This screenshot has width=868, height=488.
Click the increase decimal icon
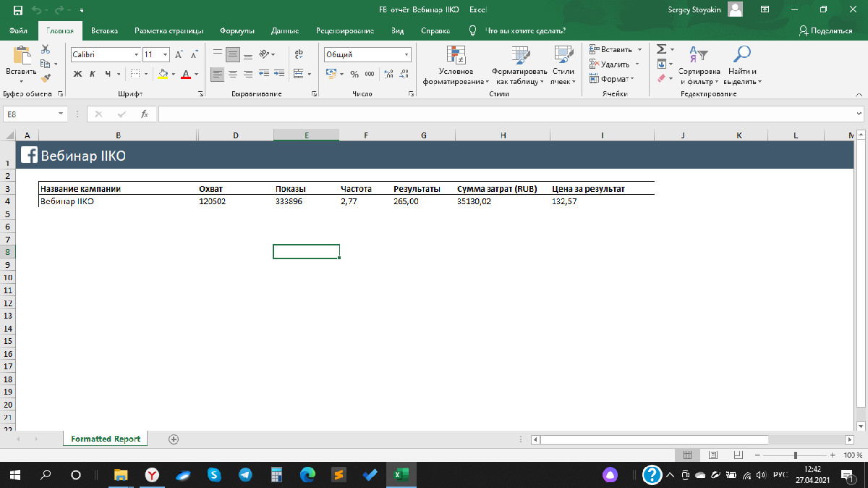coord(389,74)
